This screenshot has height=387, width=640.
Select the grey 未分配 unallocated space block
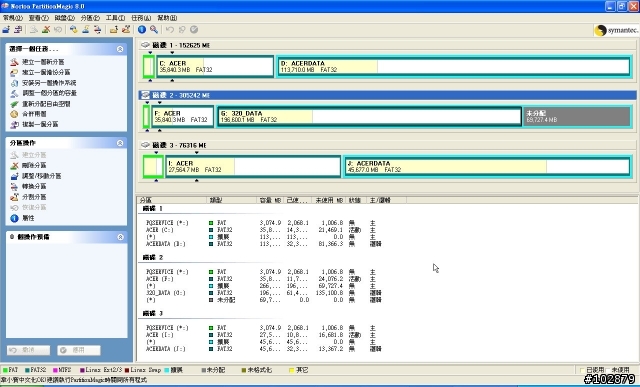(x=577, y=116)
